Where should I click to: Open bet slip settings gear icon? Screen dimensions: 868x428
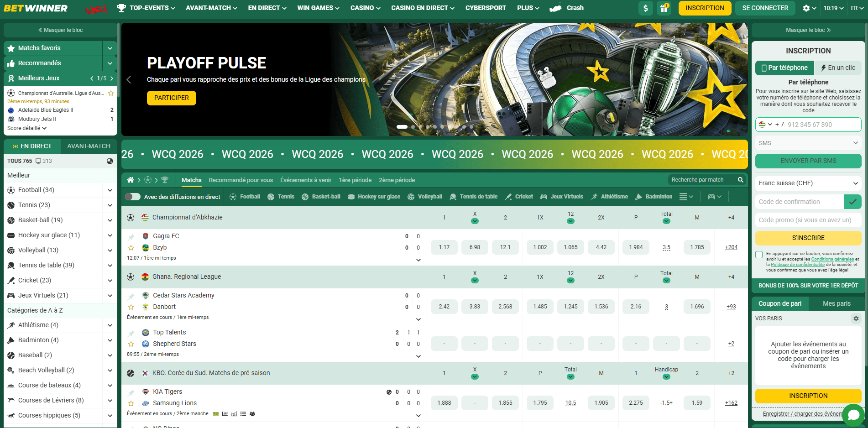(x=856, y=318)
